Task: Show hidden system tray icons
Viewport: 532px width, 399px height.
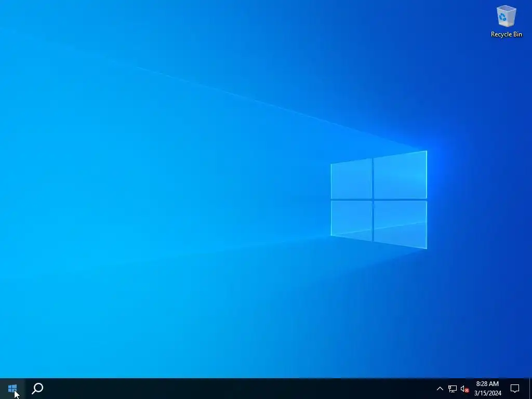Action: 440,389
